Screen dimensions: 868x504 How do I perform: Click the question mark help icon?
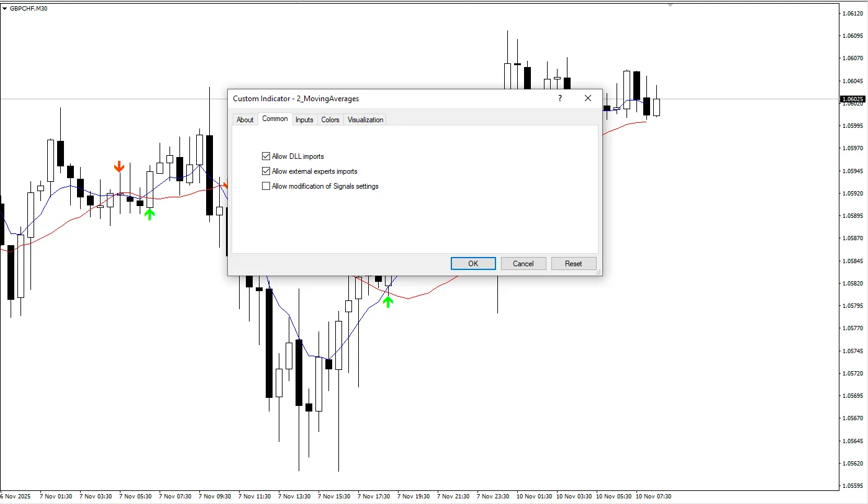pos(560,98)
